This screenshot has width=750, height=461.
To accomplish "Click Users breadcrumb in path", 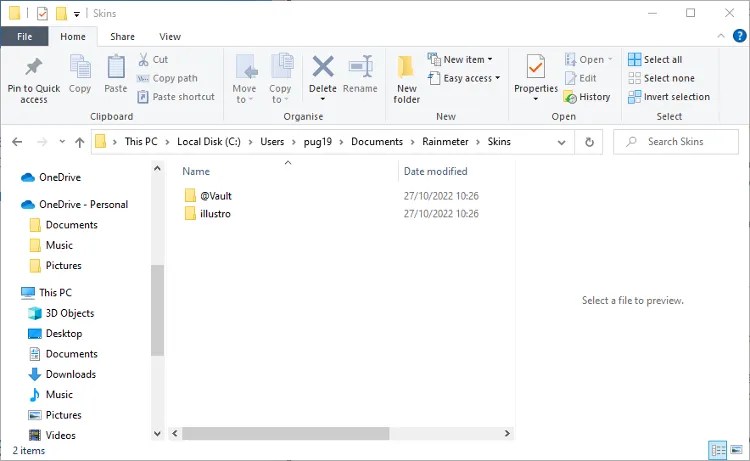I will point(272,142).
